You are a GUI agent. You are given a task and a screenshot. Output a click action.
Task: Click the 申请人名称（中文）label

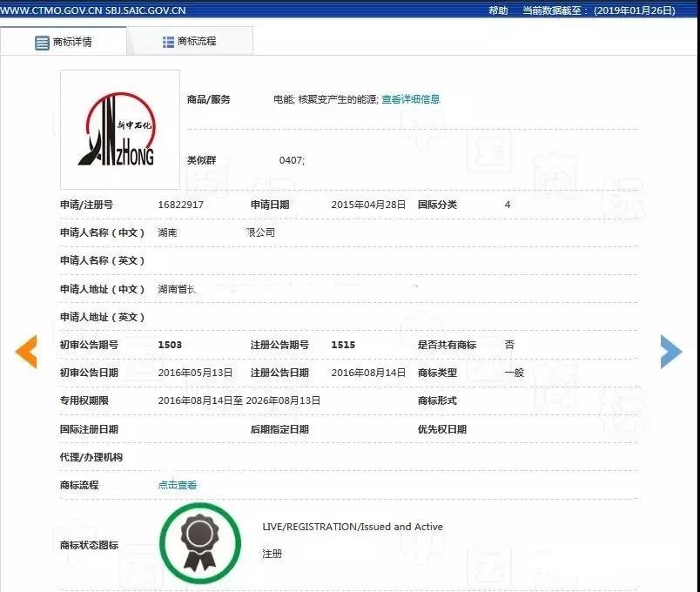103,232
